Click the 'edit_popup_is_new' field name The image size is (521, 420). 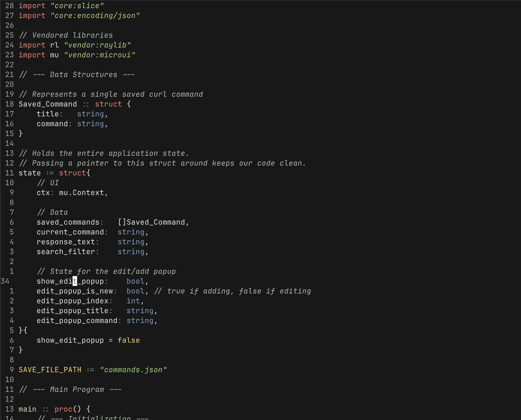(x=75, y=291)
